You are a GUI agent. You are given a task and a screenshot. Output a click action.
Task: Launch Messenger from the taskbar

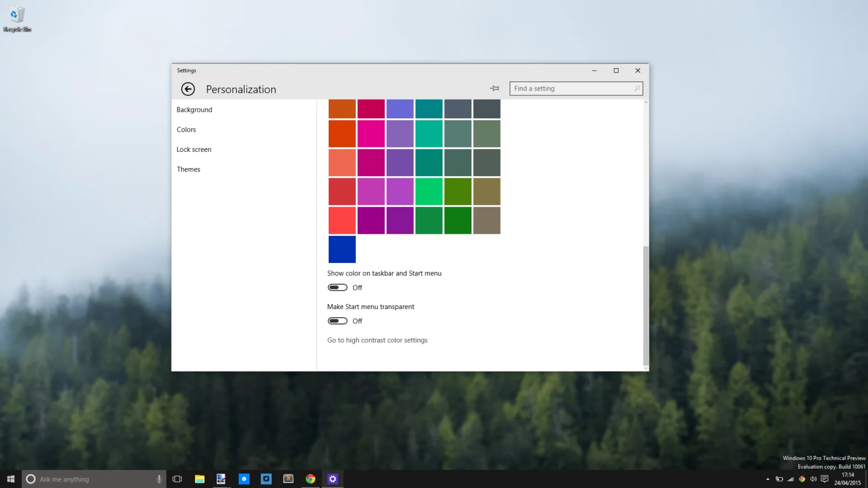tap(244, 479)
